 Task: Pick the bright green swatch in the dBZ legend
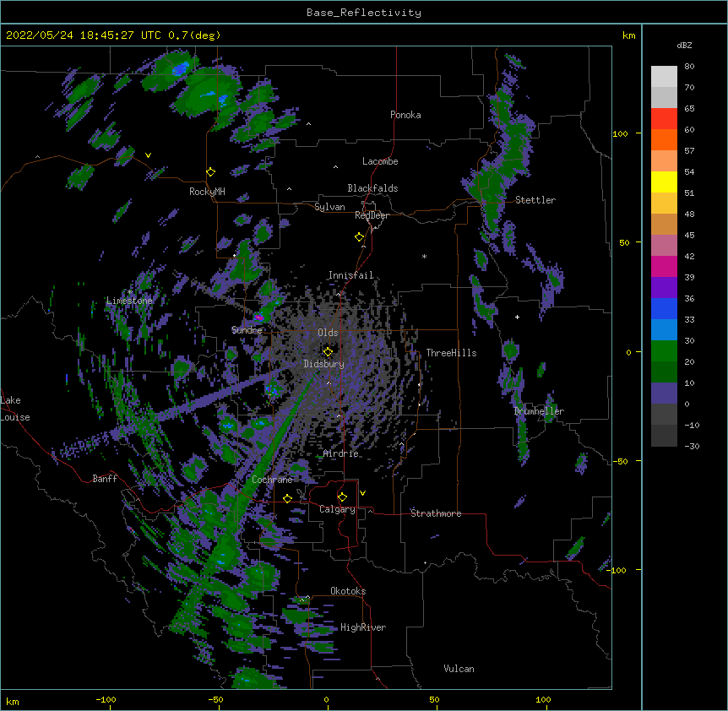tap(664, 351)
